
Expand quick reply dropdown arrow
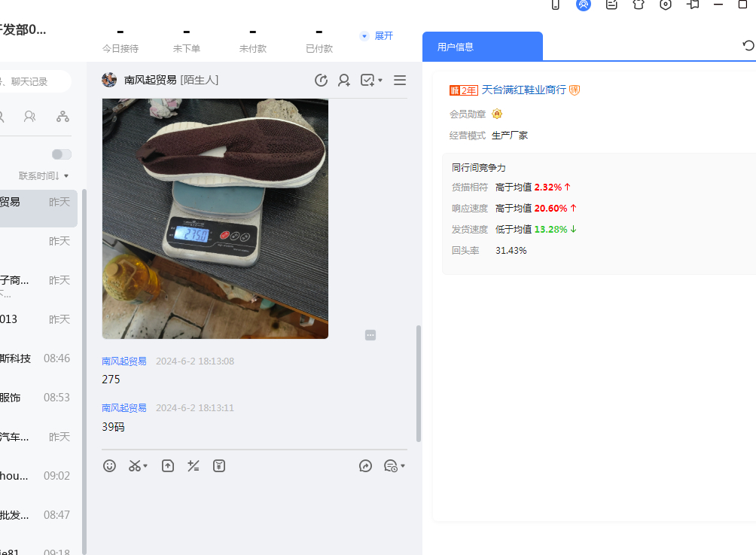pyautogui.click(x=403, y=466)
